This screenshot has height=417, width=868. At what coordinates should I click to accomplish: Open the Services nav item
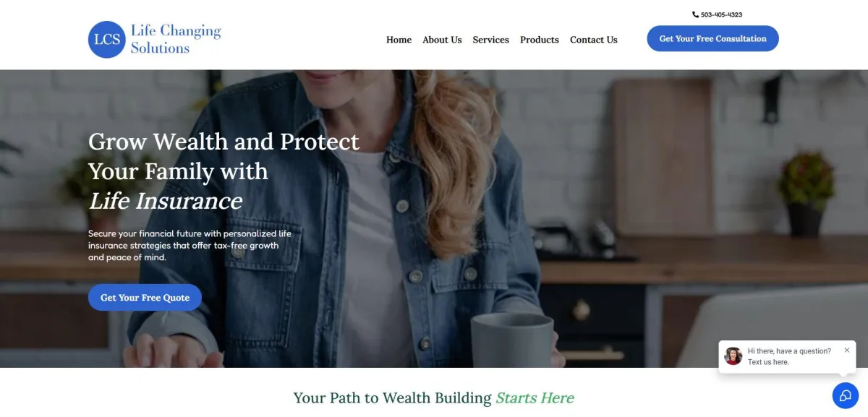[x=491, y=40]
